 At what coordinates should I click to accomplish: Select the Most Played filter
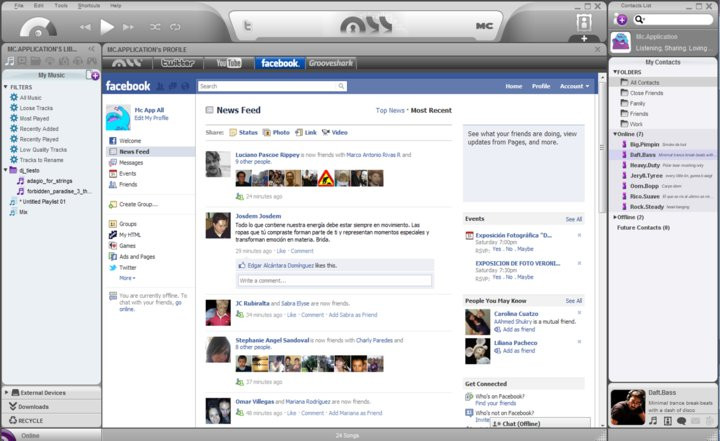click(34, 119)
